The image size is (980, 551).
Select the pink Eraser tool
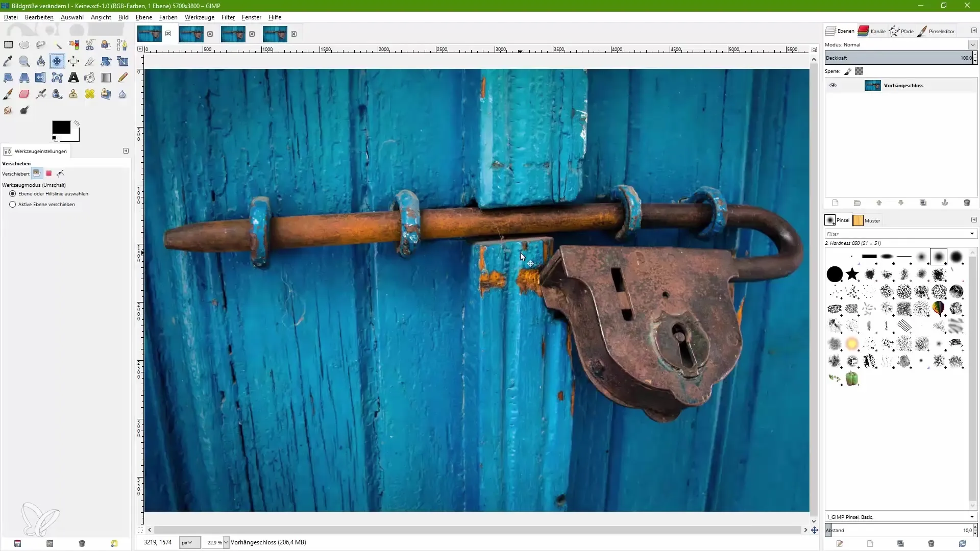tap(24, 94)
